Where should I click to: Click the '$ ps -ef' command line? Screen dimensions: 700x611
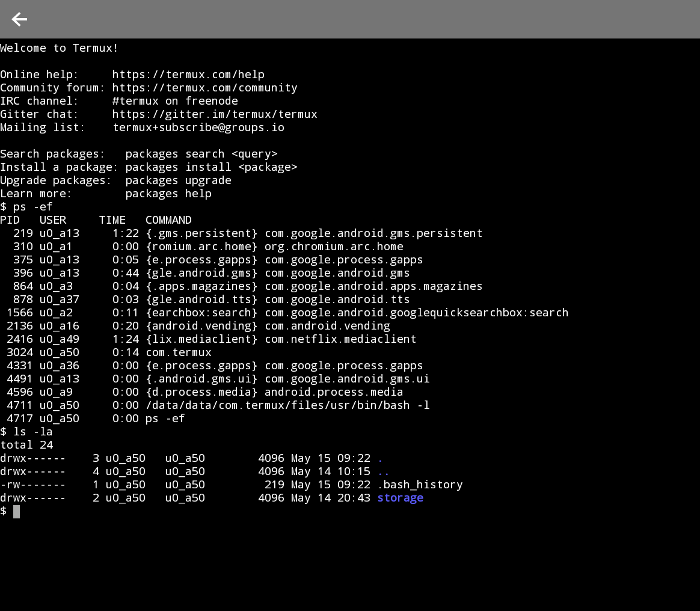(x=26, y=207)
